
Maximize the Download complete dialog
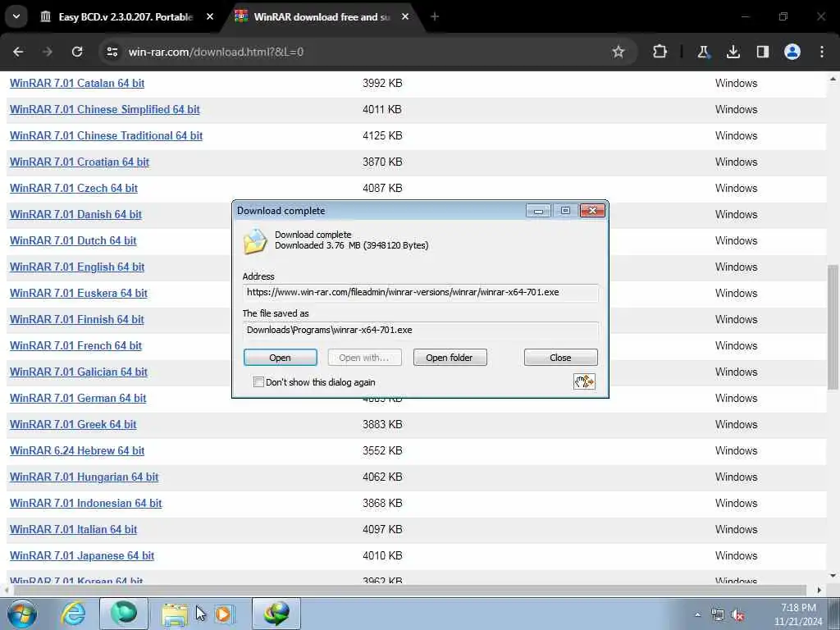(565, 211)
